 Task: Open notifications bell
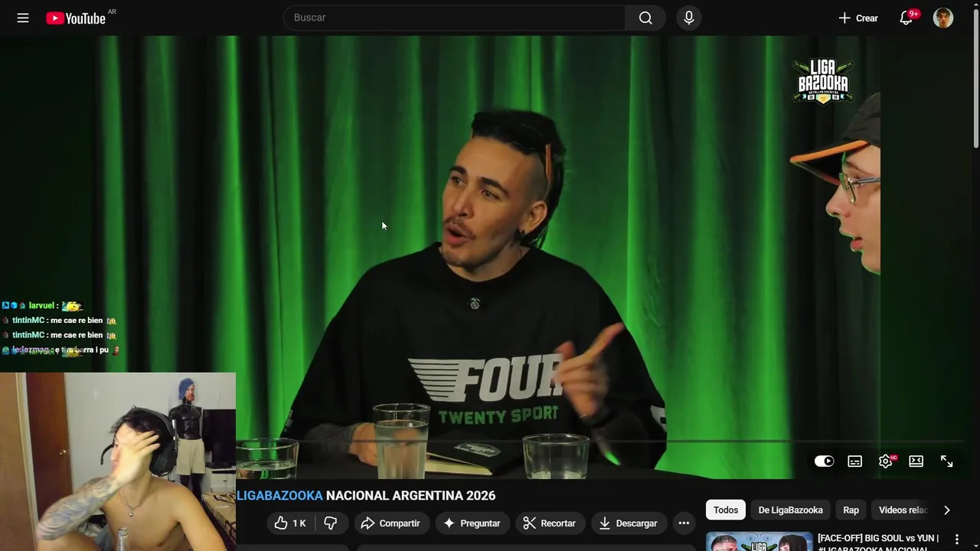coord(906,18)
